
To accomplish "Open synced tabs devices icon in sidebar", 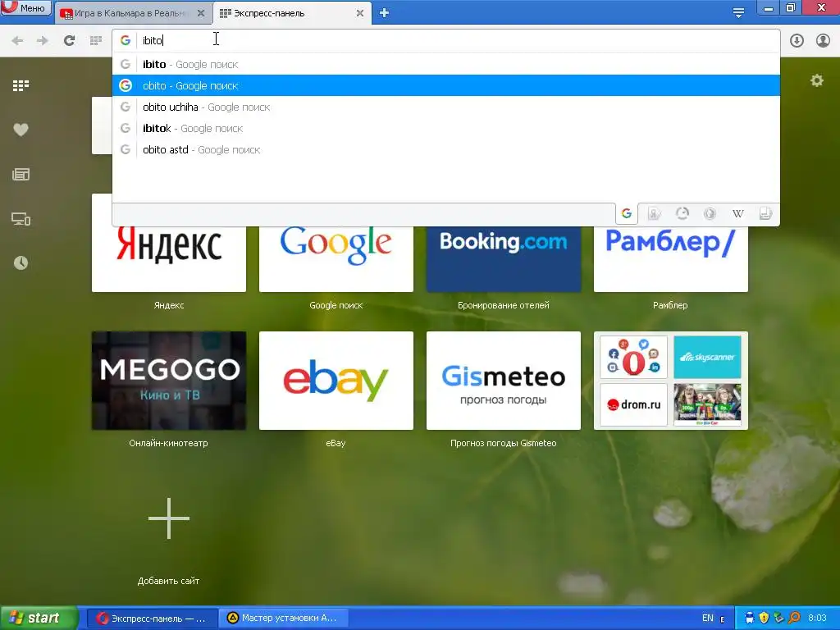I will (x=21, y=218).
